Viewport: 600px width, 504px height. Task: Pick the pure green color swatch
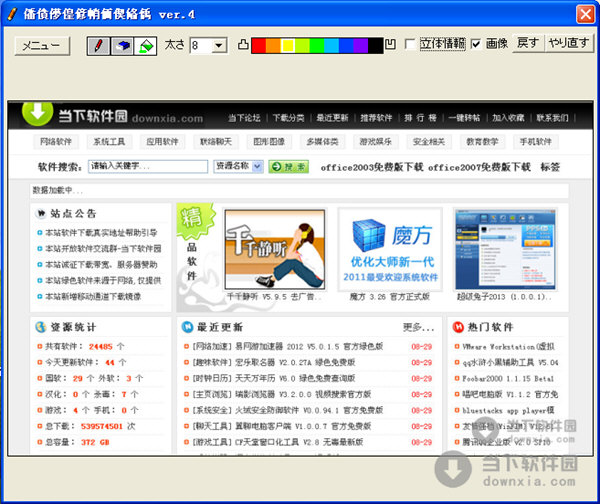coord(317,46)
